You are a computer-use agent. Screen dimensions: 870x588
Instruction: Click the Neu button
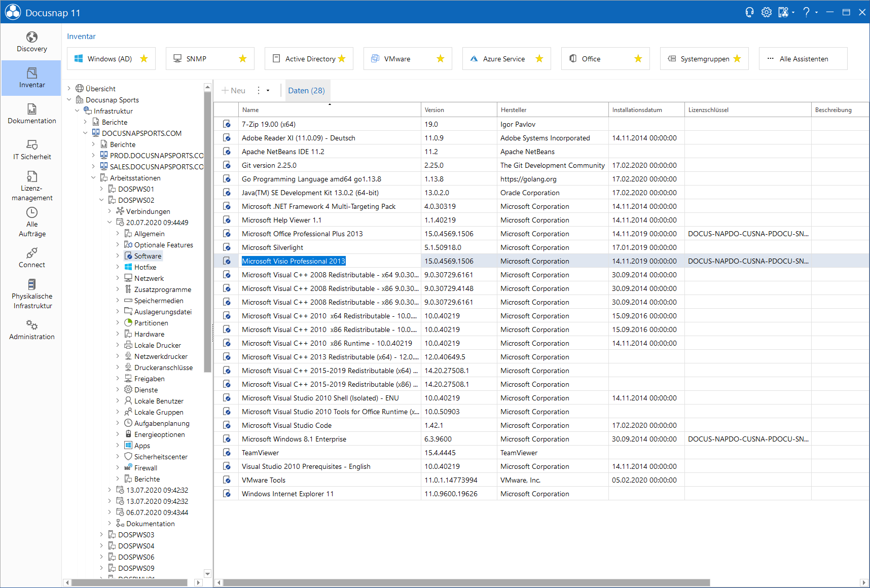(233, 91)
